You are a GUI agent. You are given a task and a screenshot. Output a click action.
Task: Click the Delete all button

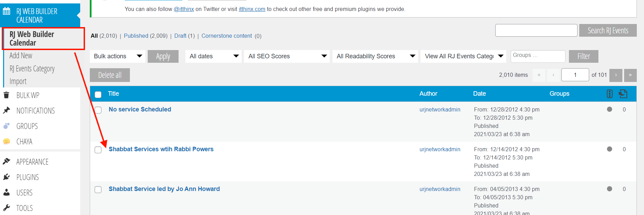pos(110,75)
